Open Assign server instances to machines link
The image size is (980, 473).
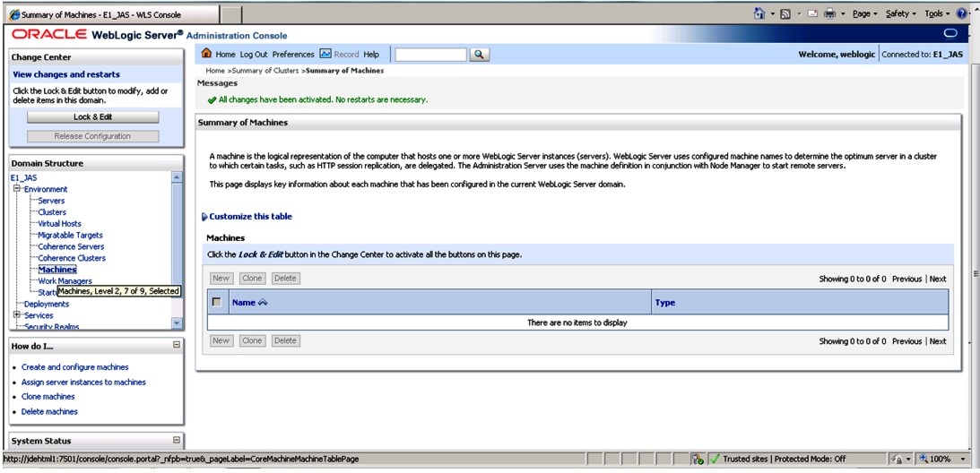pyautogui.click(x=83, y=383)
